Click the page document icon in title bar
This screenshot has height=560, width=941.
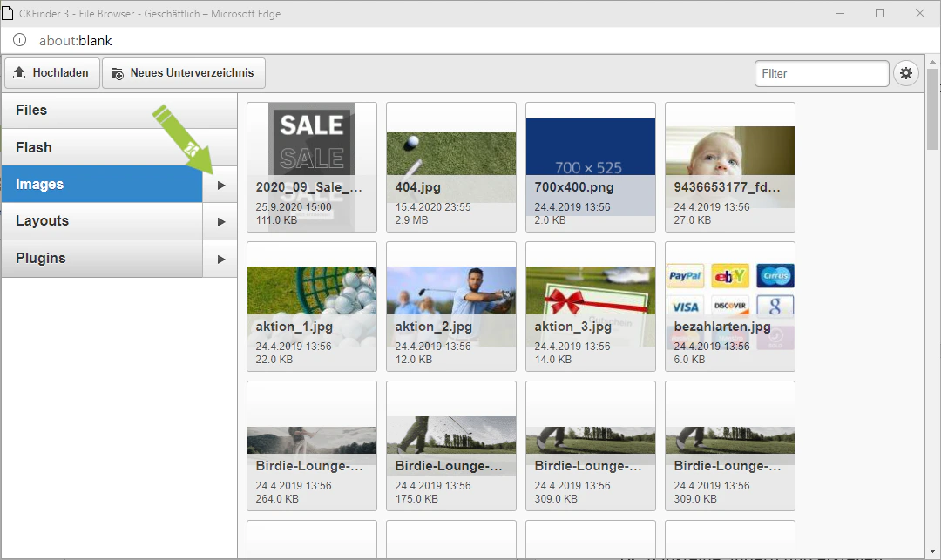[x=7, y=13]
